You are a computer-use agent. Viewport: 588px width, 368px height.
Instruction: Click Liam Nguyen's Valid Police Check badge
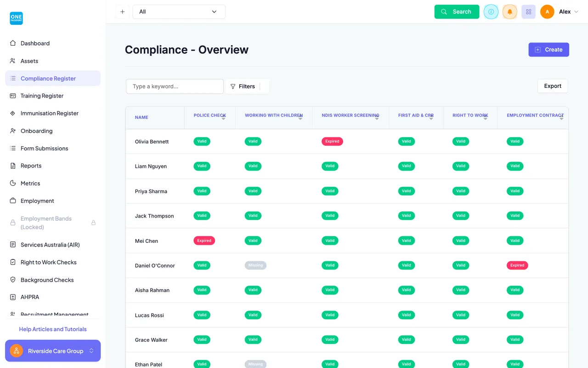click(x=202, y=166)
